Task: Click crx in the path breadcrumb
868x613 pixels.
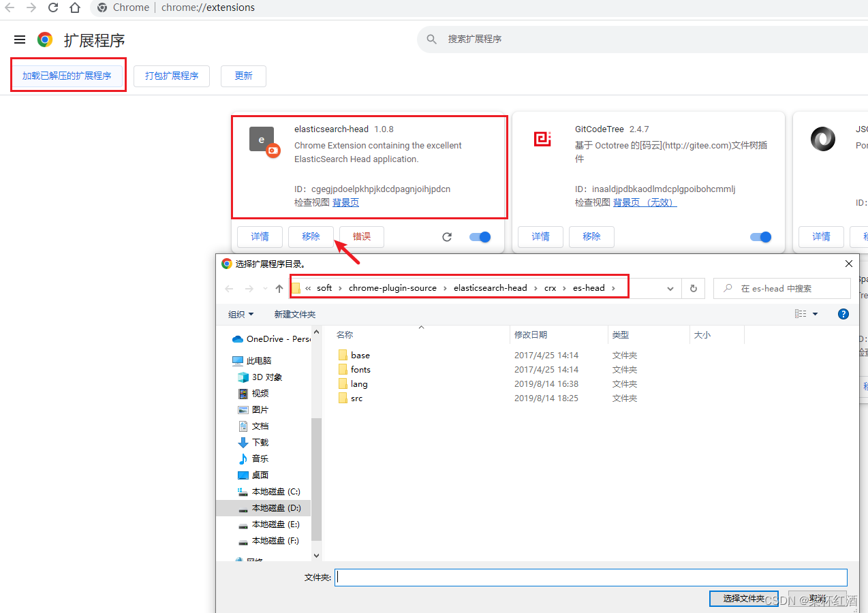Action: (550, 288)
